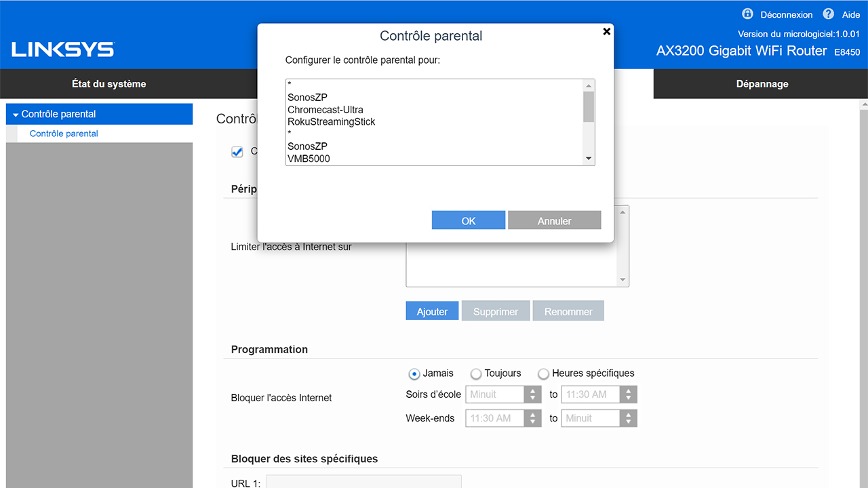Click the dialog device list scrollbar thumb
The height and width of the screenshot is (488, 868).
coord(589,106)
